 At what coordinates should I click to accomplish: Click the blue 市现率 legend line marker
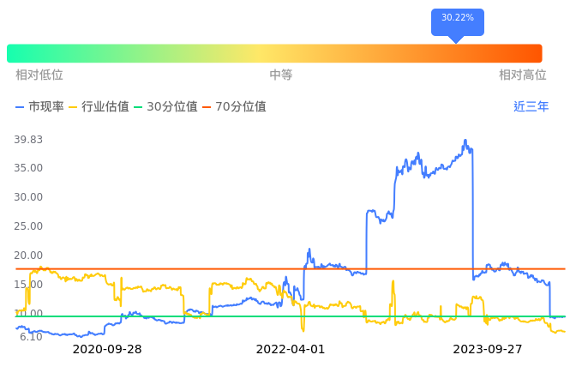21,107
